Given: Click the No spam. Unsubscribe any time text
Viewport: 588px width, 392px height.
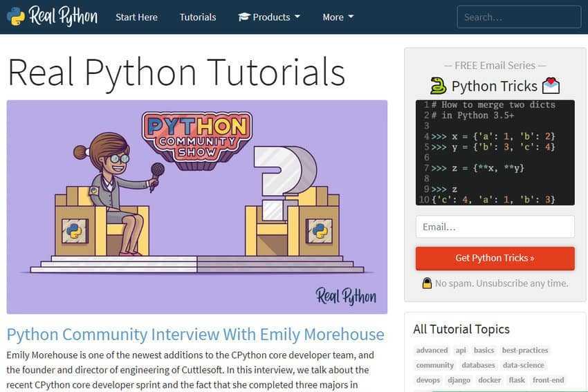Looking at the screenshot, I should click(502, 283).
